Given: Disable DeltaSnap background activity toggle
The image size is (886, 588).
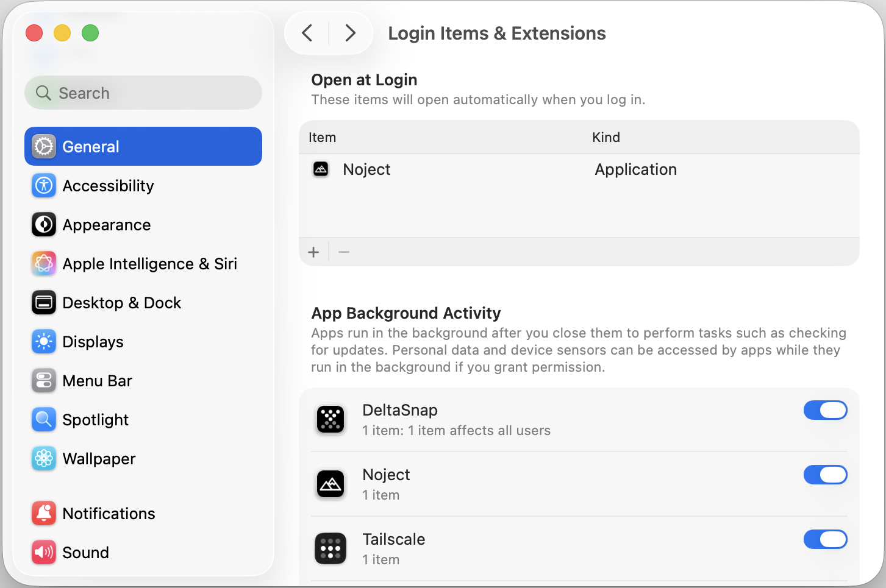Looking at the screenshot, I should point(826,411).
